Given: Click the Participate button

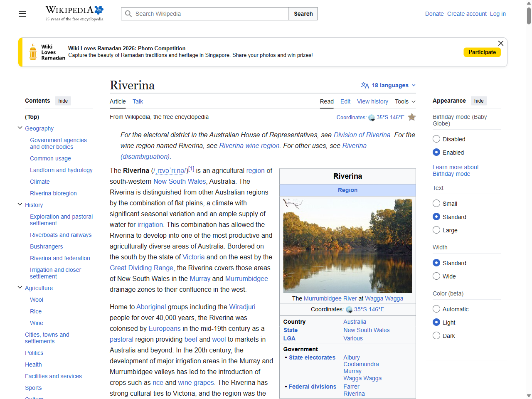Looking at the screenshot, I should click(482, 52).
